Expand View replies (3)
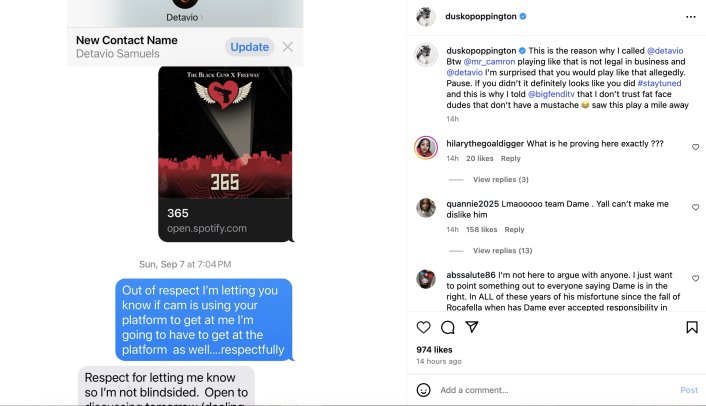Image resolution: width=706 pixels, height=406 pixels. click(500, 179)
